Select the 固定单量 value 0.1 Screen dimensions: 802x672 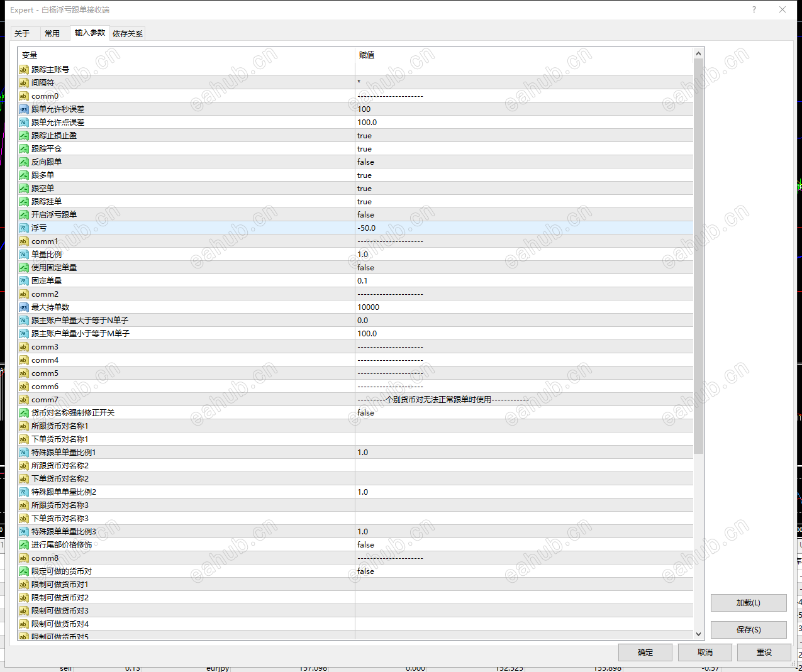[362, 281]
